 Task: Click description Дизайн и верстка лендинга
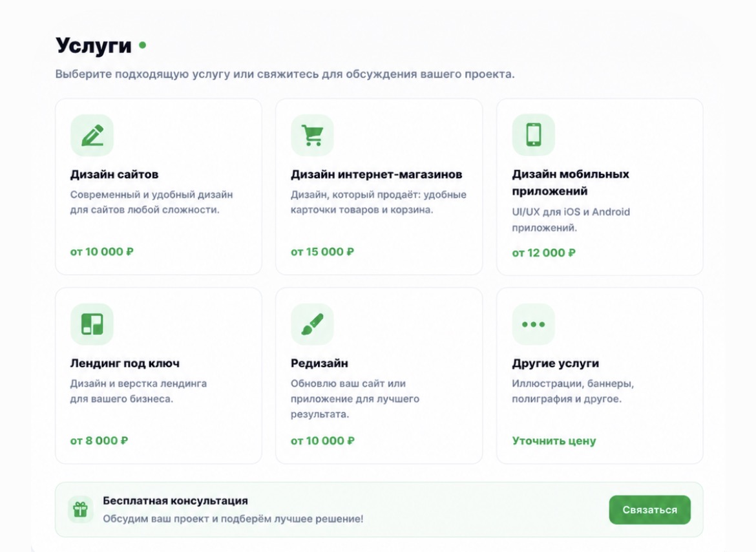pos(138,391)
